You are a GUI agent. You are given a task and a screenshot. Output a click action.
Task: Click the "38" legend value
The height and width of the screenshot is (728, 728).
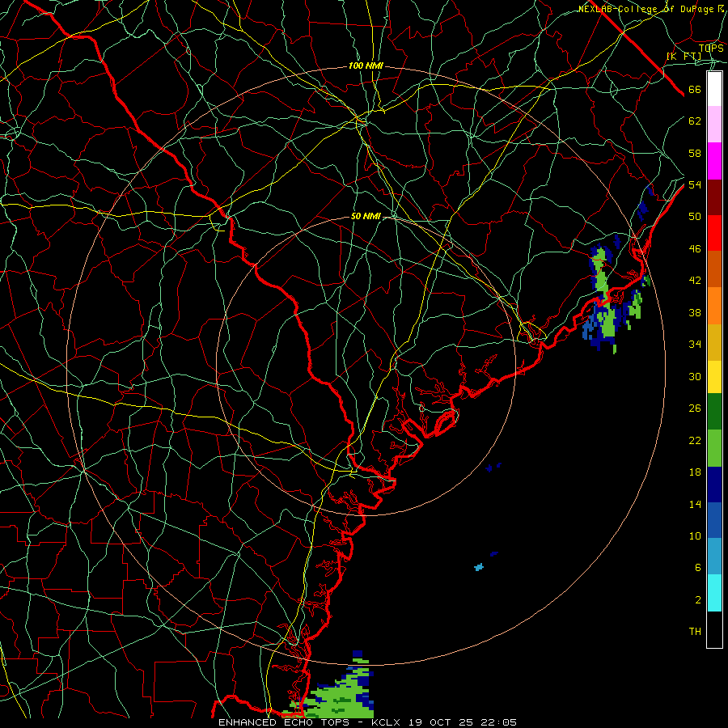point(695,312)
